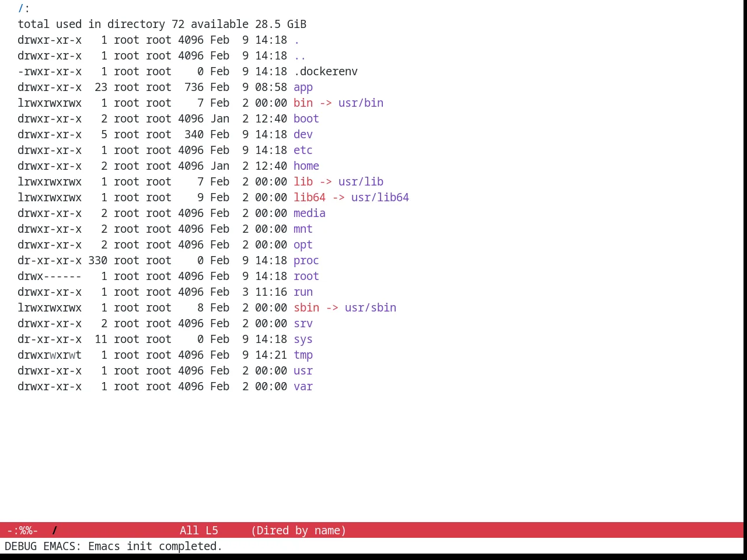
Task: Open the home directory
Action: click(306, 166)
